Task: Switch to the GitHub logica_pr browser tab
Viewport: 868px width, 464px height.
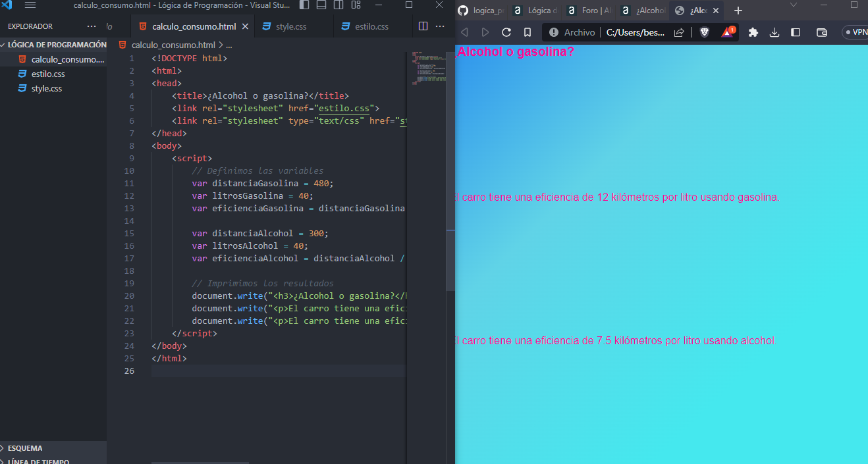Action: click(x=483, y=11)
